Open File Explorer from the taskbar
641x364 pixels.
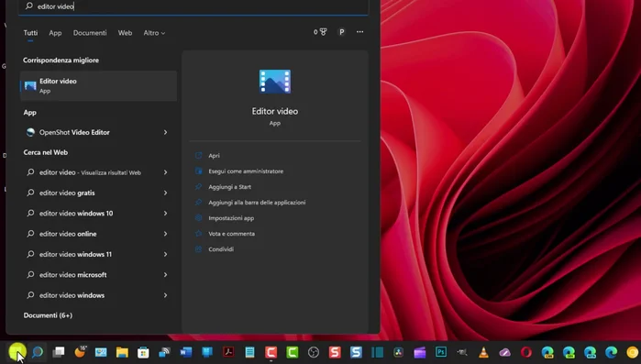click(122, 352)
